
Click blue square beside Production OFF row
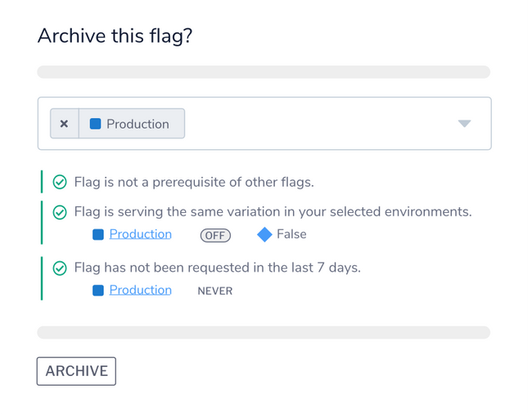coord(98,235)
